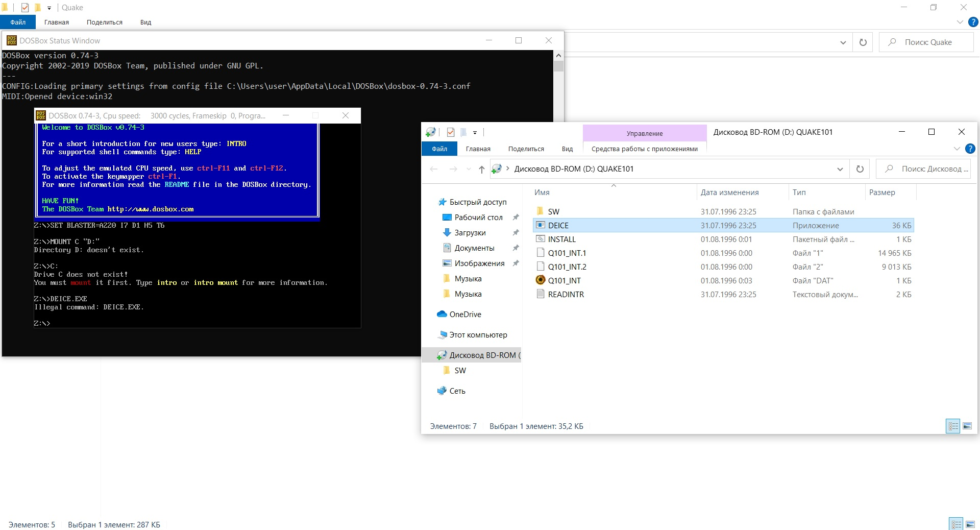The image size is (980, 530).
Task: Open the Вид ribbon tab
Action: [x=567, y=149]
